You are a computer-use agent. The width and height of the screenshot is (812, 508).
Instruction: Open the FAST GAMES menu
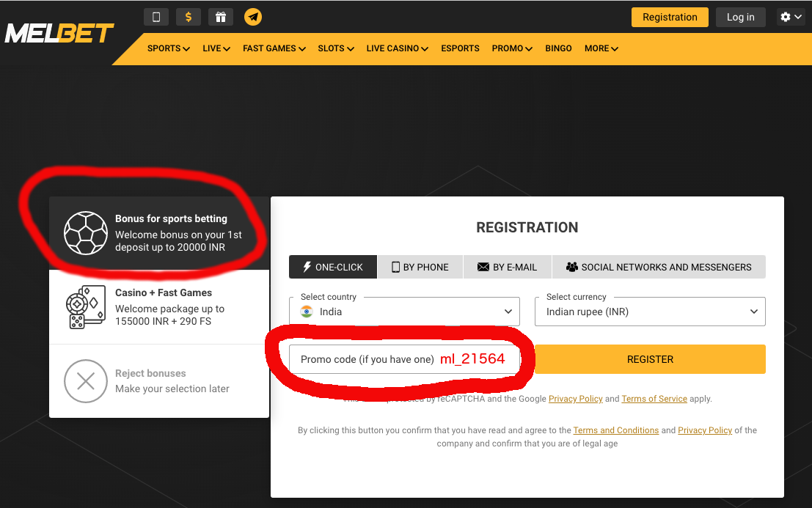(x=274, y=48)
